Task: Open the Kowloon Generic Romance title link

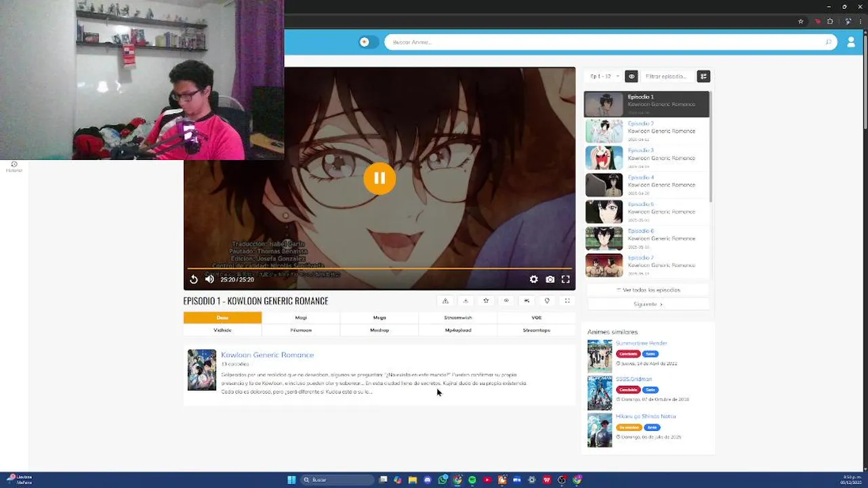Action: tap(267, 354)
